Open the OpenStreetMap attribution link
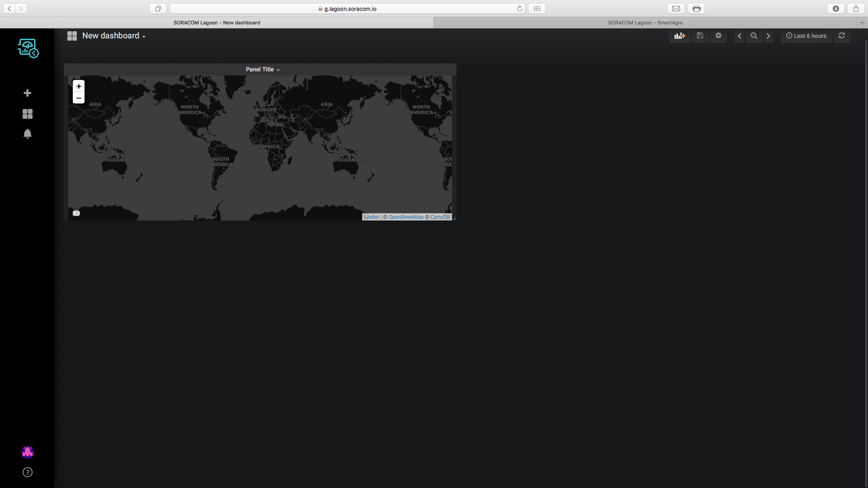Viewport: 868px width, 488px height. click(x=406, y=217)
